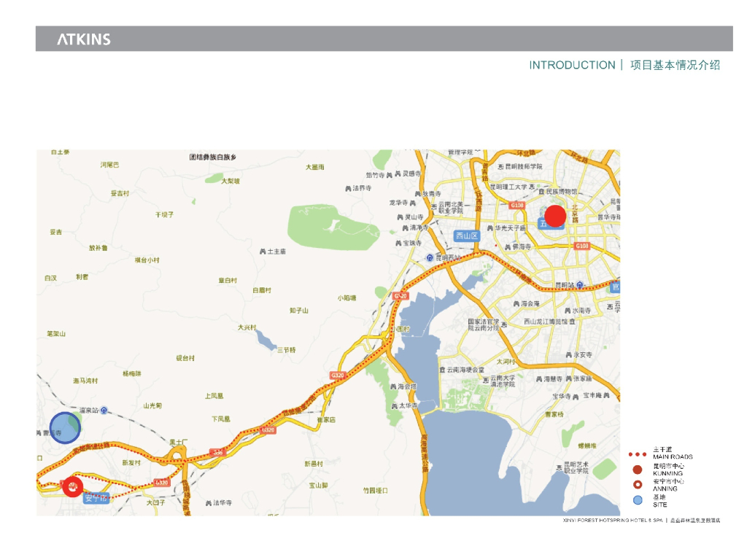Click the 温泉站 railway station icon
The height and width of the screenshot is (560, 747).
[104, 410]
